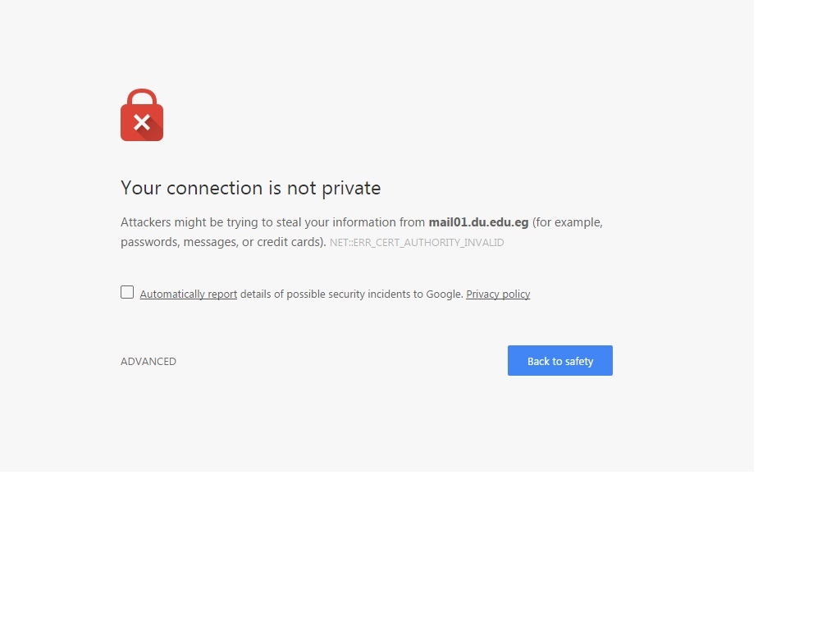Click the bold mail01.du.edu.eg domain name
Viewport: 840px width, 630px height.
(478, 222)
